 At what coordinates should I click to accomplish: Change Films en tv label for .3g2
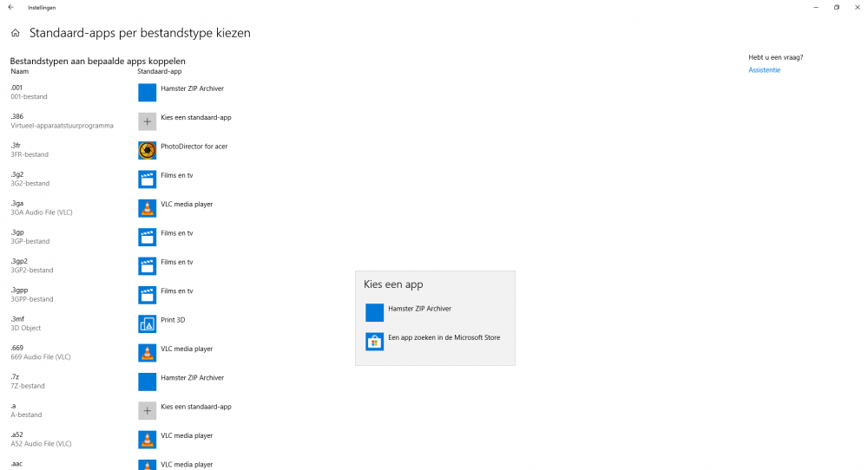pos(176,175)
